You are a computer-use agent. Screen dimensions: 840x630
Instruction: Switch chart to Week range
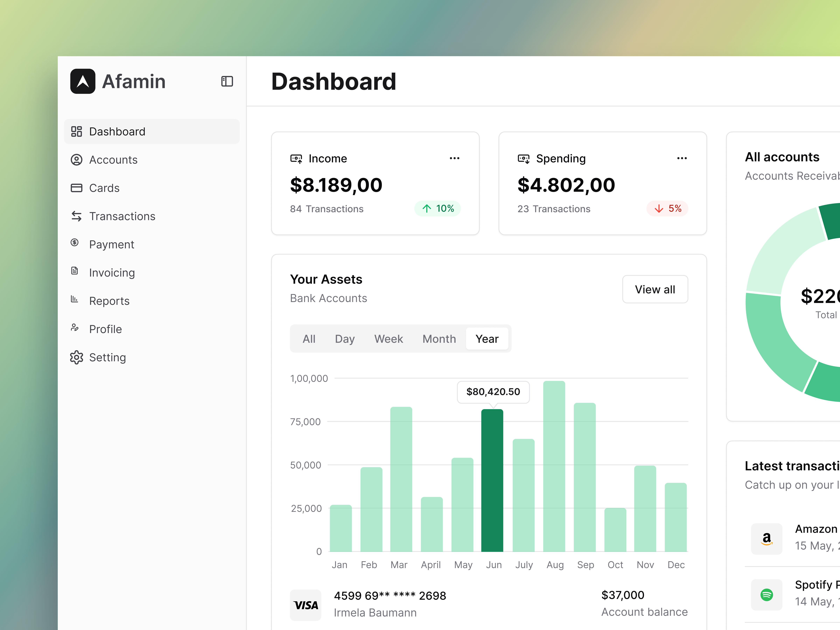click(x=388, y=339)
